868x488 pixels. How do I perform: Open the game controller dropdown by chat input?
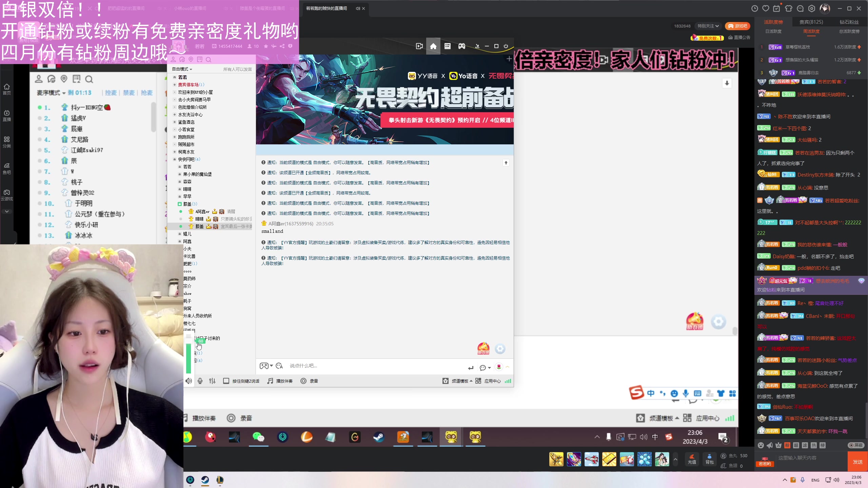pyautogui.click(x=266, y=366)
